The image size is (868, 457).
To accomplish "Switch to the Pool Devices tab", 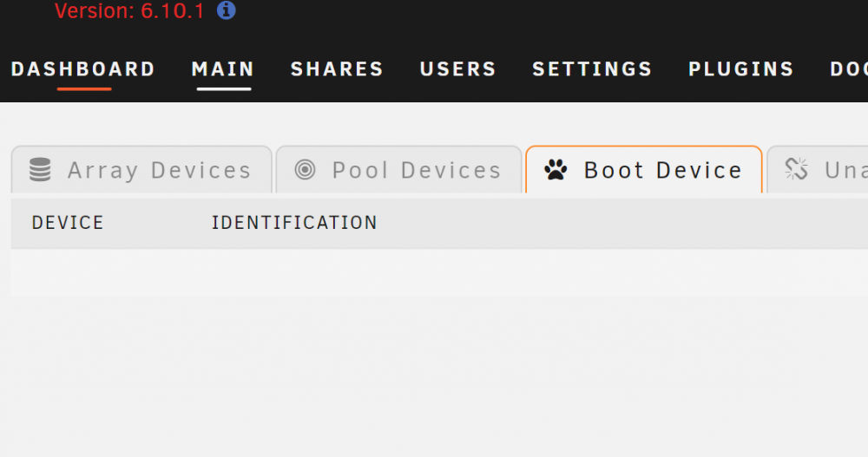I will 399,170.
